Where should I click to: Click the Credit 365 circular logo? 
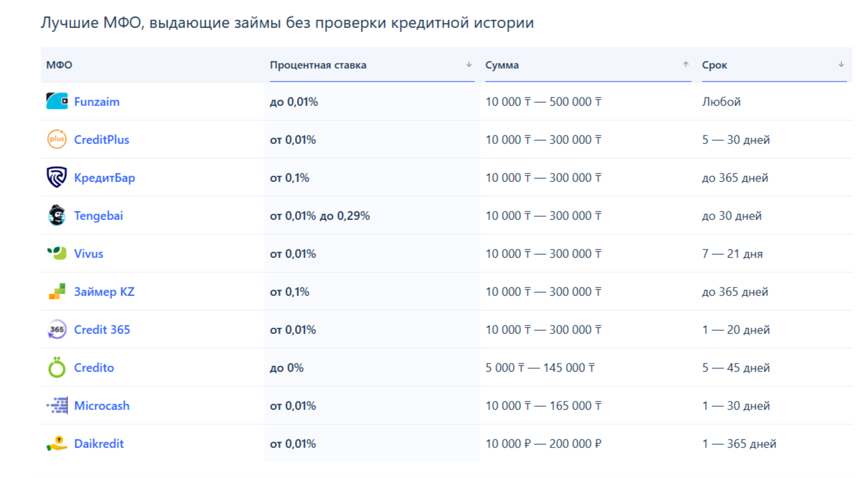tap(57, 330)
